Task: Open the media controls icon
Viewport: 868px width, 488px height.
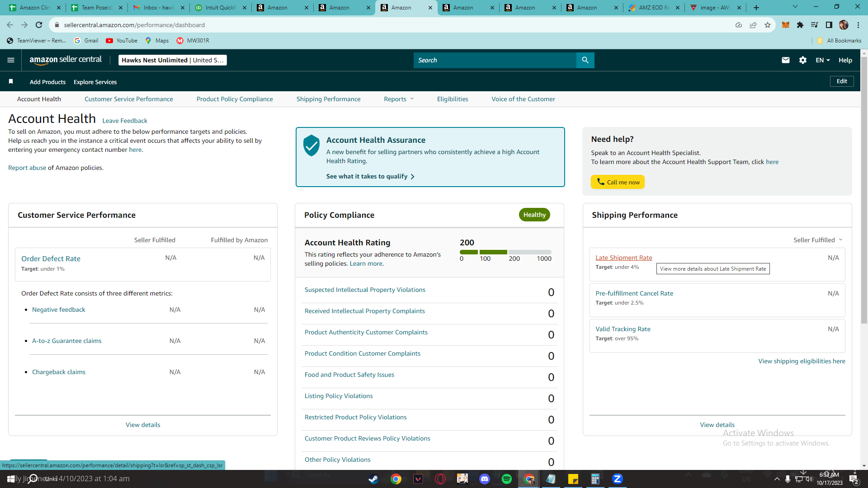Action: pos(815,25)
